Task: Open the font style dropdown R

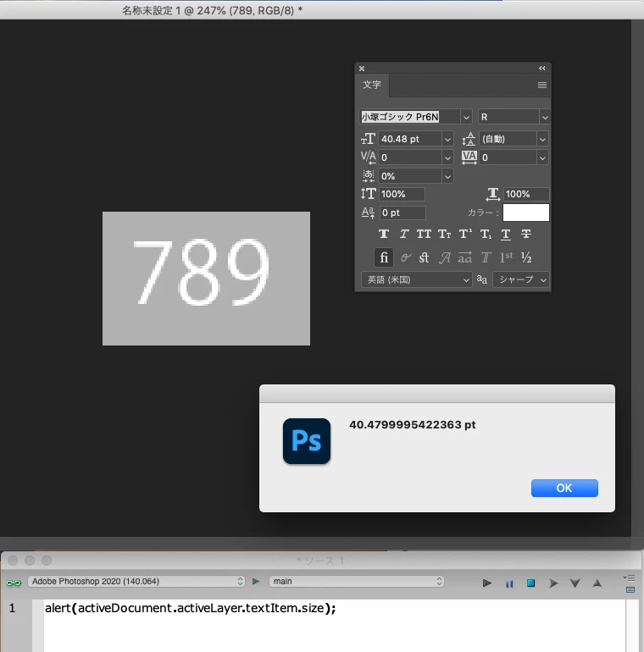Action: click(545, 117)
